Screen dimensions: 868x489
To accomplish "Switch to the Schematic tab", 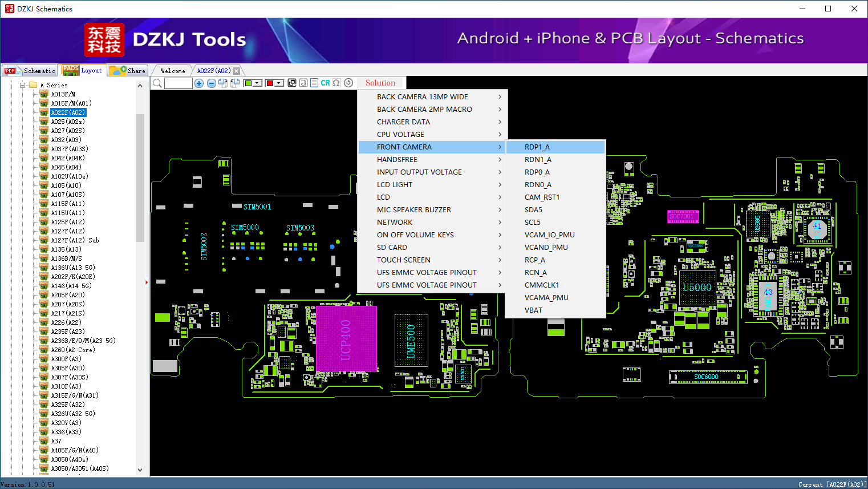I will tap(30, 71).
